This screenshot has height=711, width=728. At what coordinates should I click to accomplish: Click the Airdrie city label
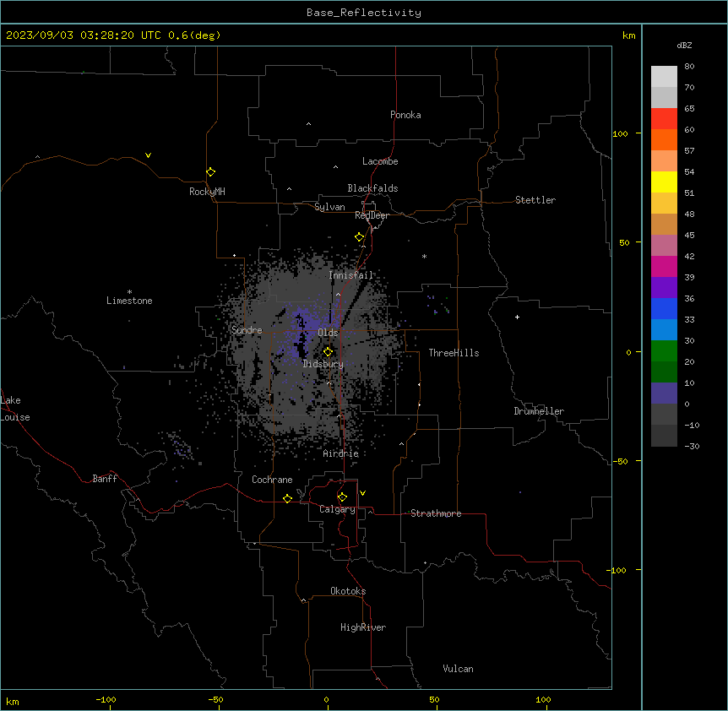341,453
